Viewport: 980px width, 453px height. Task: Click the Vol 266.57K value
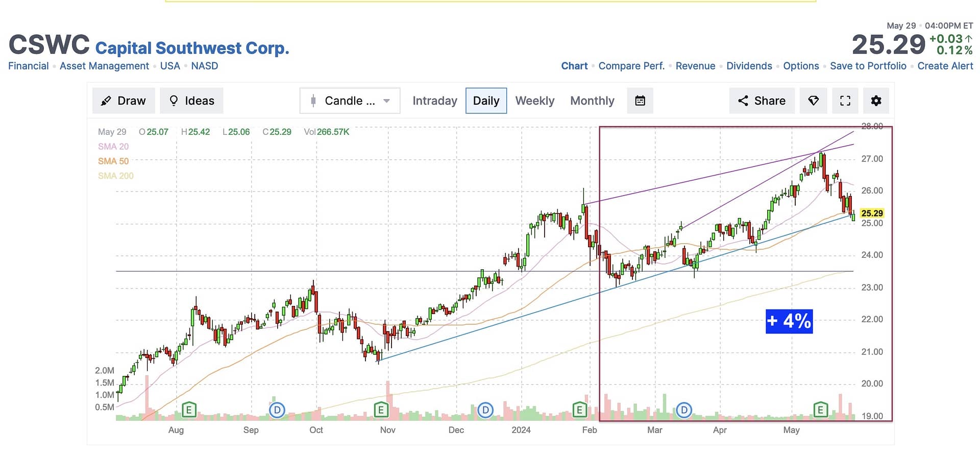tap(327, 132)
